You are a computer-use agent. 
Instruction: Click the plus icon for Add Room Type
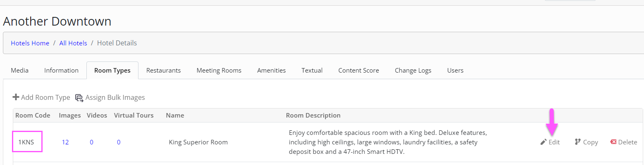pos(16,97)
